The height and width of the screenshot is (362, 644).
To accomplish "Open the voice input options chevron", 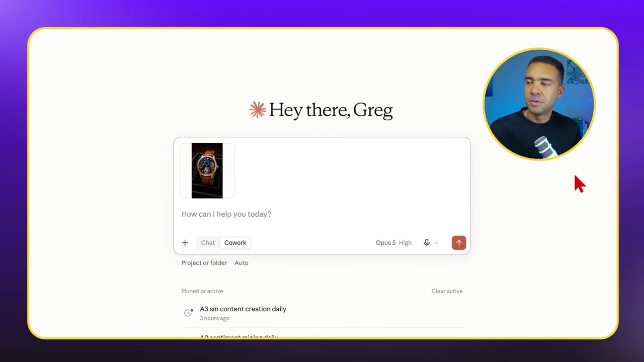I will coord(436,243).
